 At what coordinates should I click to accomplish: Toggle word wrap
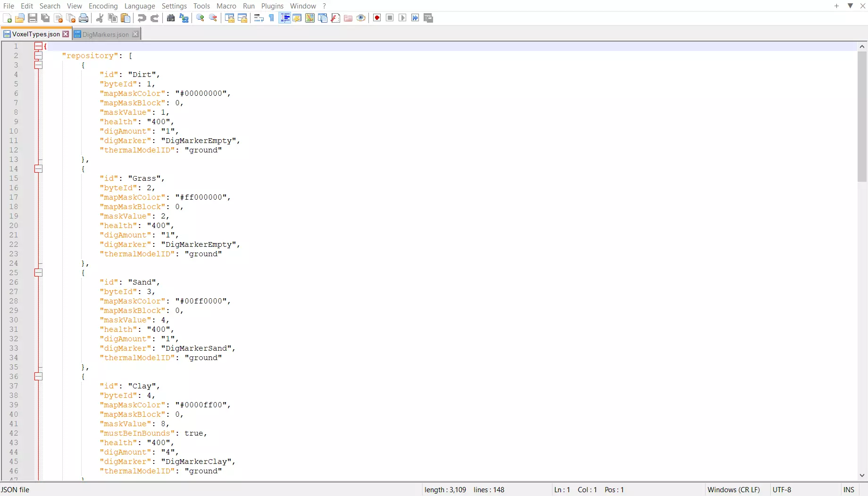[x=259, y=18]
